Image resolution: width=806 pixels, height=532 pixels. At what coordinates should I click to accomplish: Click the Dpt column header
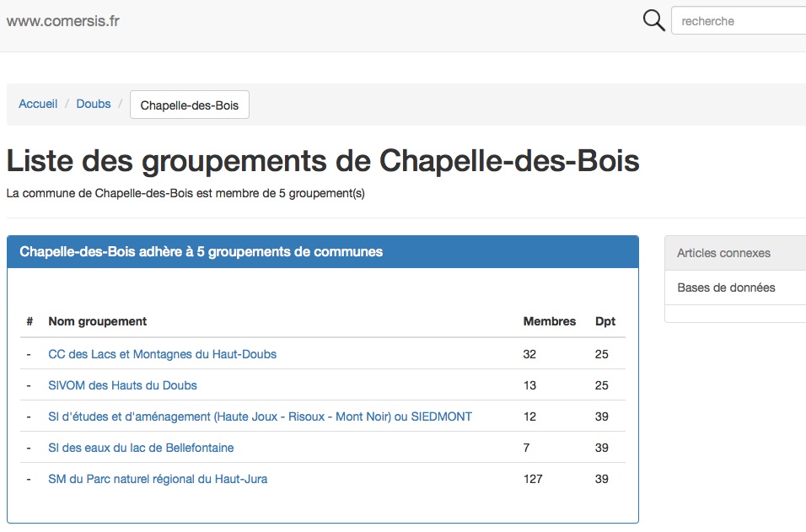[605, 321]
